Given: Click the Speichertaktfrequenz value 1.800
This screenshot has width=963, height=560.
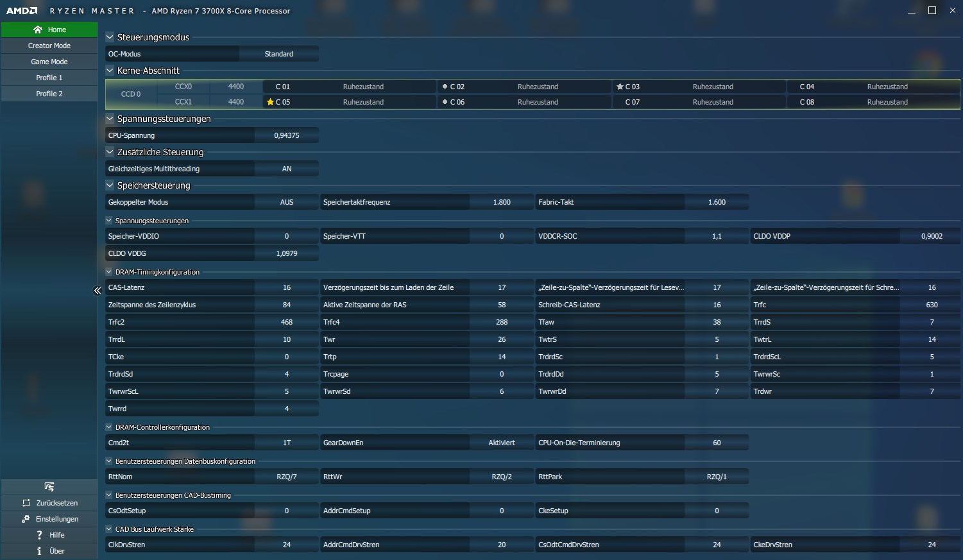Looking at the screenshot, I should pyautogui.click(x=502, y=202).
